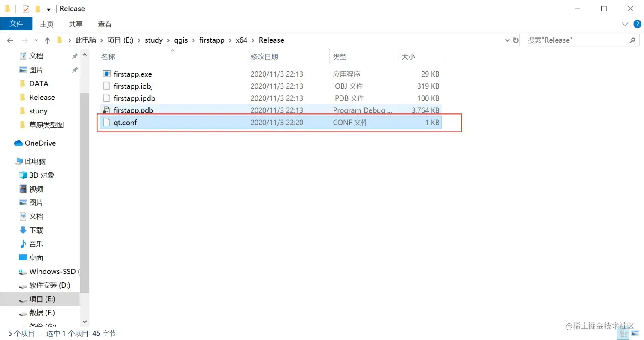Click the firstapp.pdb file icon
644x340 pixels.
pyautogui.click(x=107, y=110)
